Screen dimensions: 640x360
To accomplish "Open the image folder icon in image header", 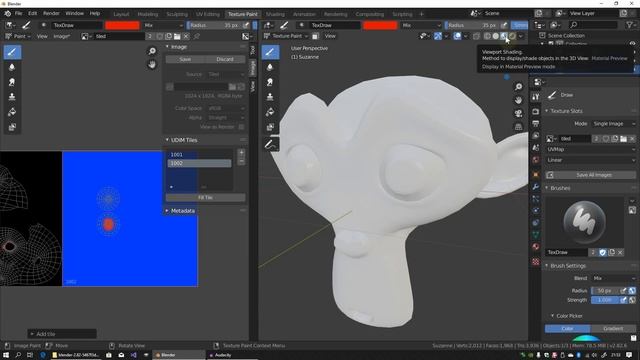I will (177, 36).
